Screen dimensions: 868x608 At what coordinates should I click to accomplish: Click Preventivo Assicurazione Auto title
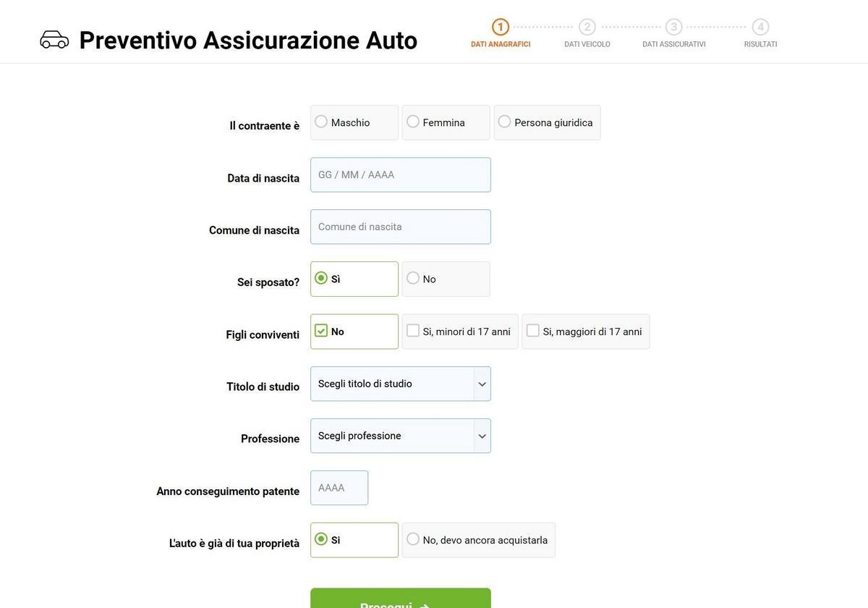(x=248, y=41)
